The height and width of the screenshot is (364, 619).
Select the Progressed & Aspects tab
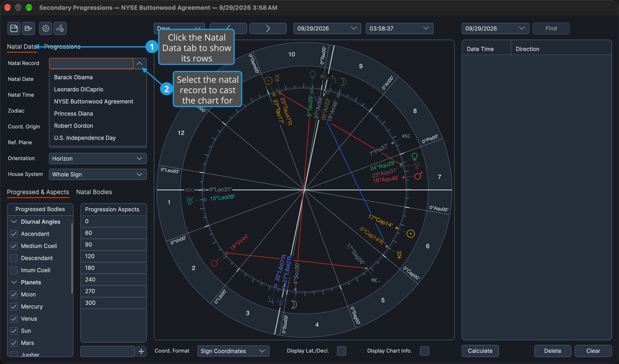[x=38, y=192]
